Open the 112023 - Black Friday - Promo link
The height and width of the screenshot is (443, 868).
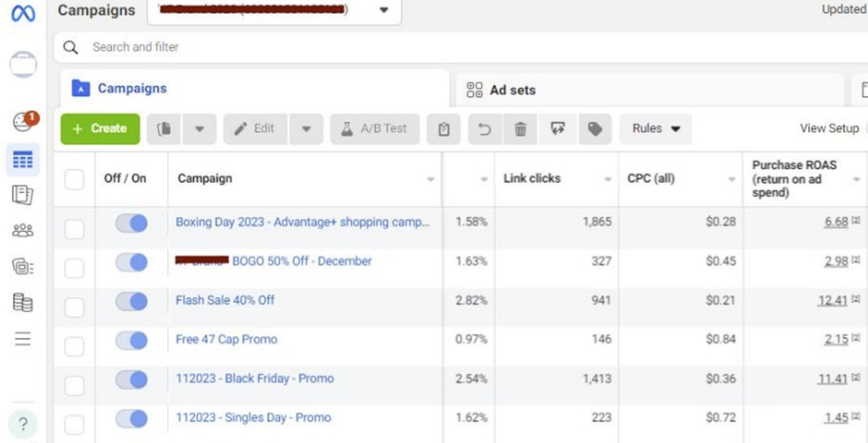tap(255, 378)
